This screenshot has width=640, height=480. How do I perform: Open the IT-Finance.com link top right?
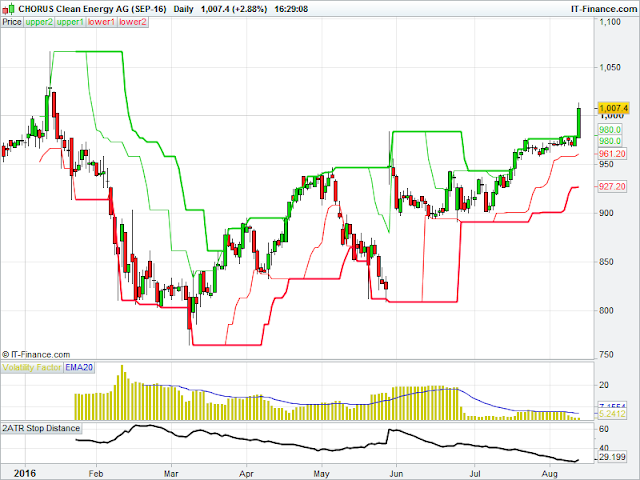pos(604,9)
